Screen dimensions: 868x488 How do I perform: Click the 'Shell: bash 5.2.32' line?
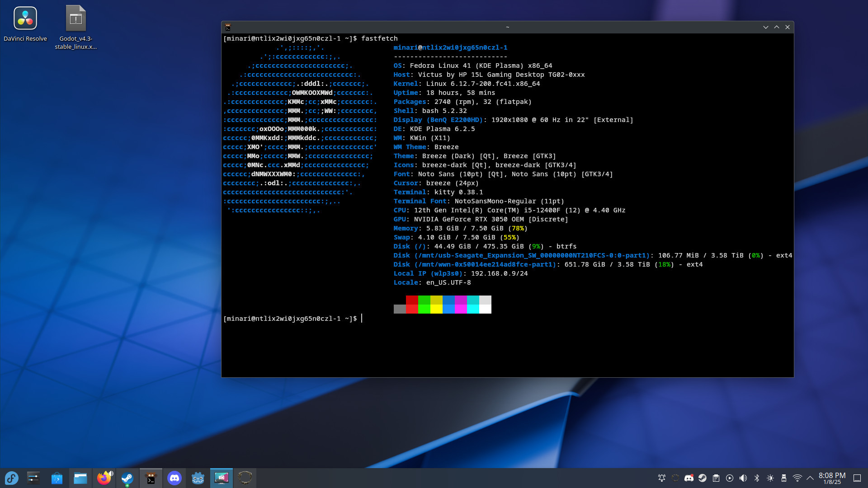pos(430,111)
